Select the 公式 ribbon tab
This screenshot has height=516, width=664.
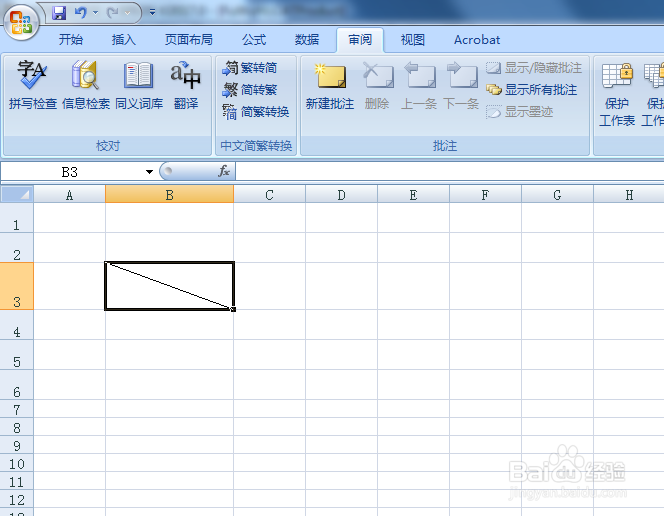pos(254,40)
